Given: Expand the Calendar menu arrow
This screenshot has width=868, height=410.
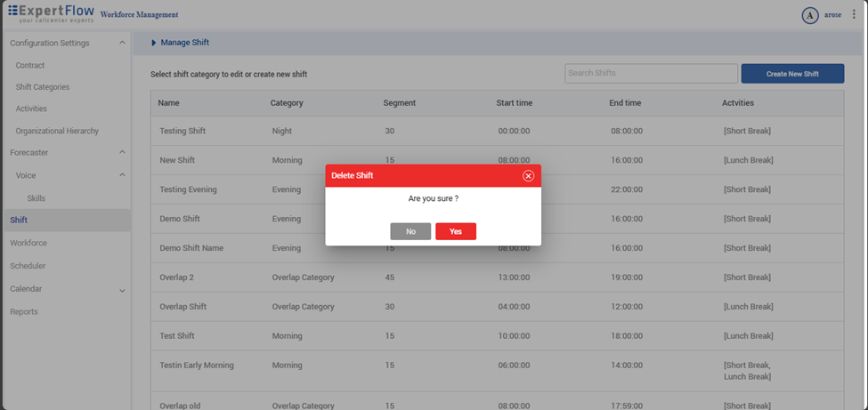Looking at the screenshot, I should tap(122, 290).
